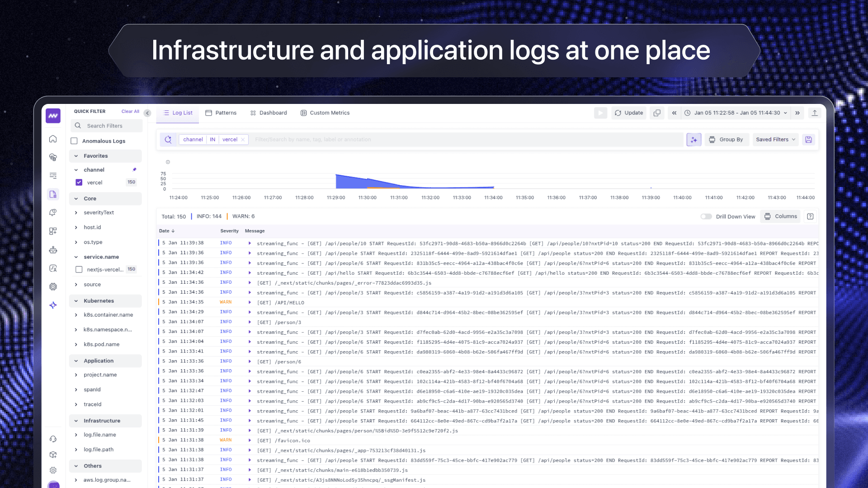Screen dimensions: 868x488
Task: Click the export upload icon at top right
Action: click(815, 113)
